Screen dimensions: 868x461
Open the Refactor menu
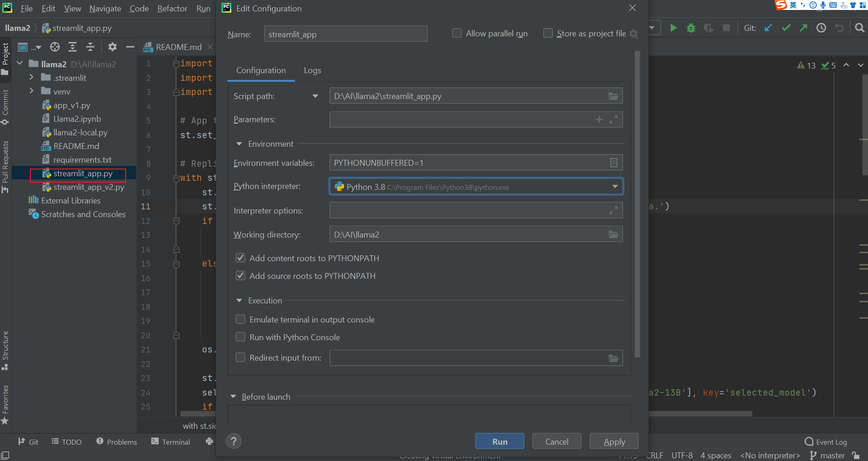click(x=172, y=9)
